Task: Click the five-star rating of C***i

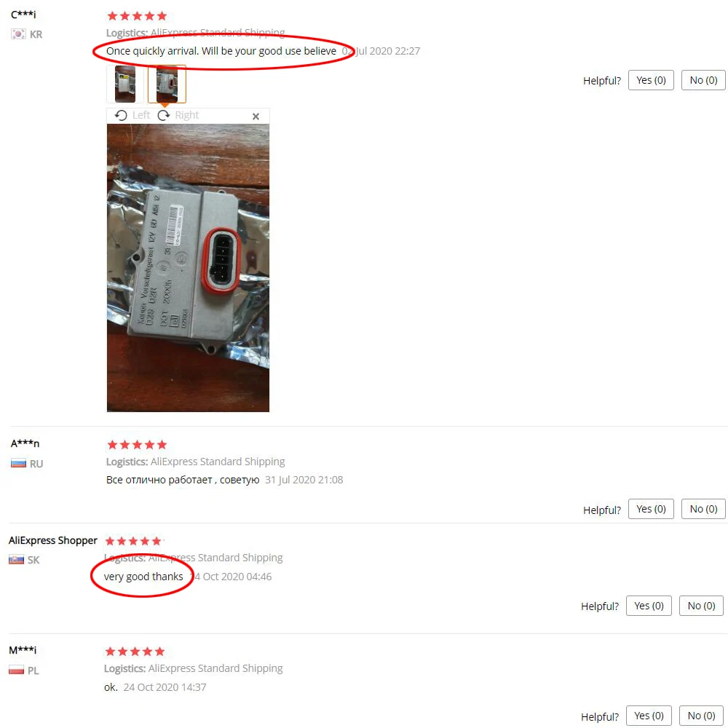Action: pos(137,16)
